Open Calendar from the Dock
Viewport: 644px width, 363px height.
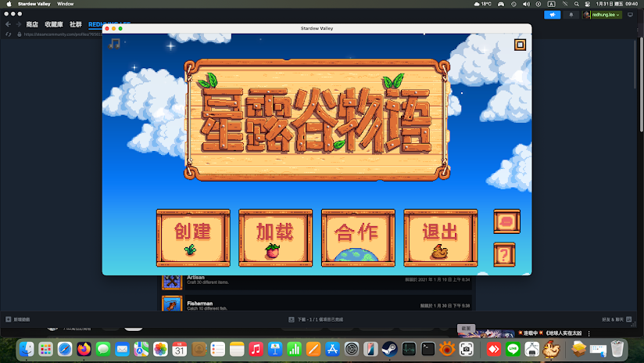coord(180,350)
